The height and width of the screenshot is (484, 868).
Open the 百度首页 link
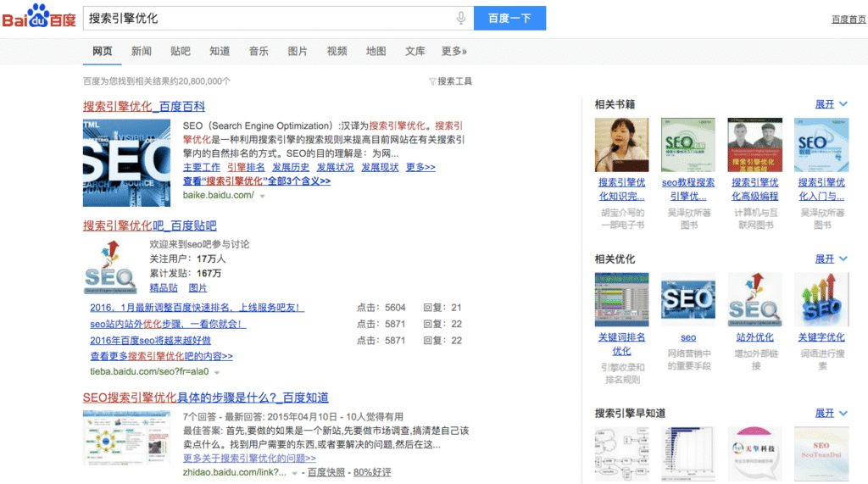(x=849, y=19)
